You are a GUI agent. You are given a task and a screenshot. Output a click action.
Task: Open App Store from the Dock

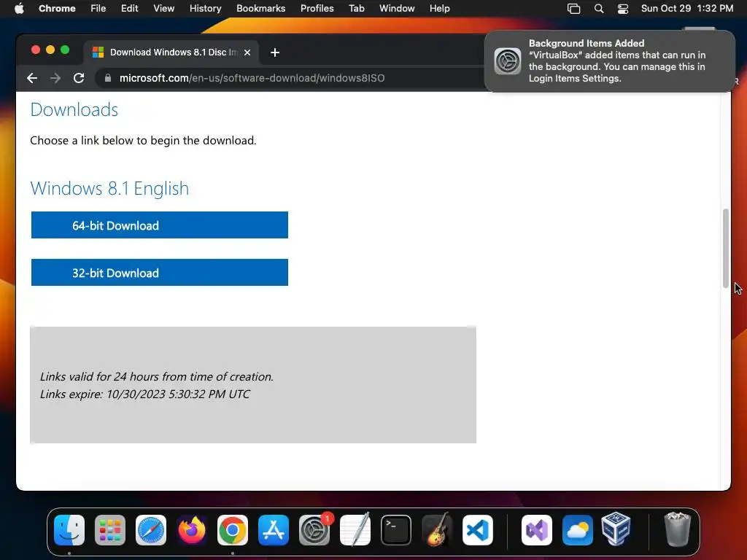tap(274, 530)
